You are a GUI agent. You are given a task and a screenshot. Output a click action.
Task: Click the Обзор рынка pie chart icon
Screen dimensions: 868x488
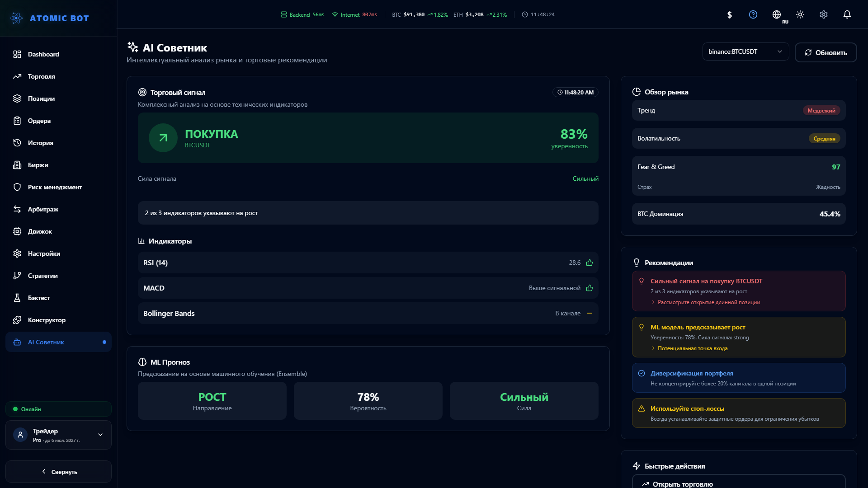(637, 92)
